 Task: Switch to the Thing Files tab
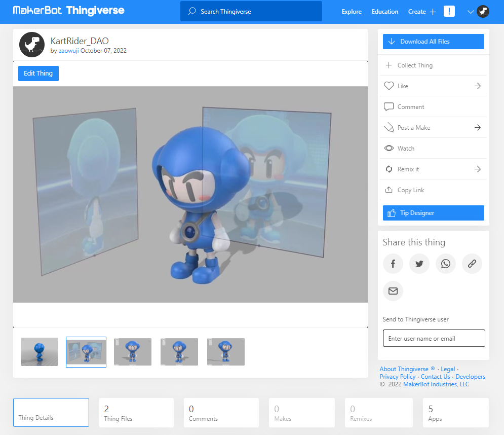(x=136, y=413)
